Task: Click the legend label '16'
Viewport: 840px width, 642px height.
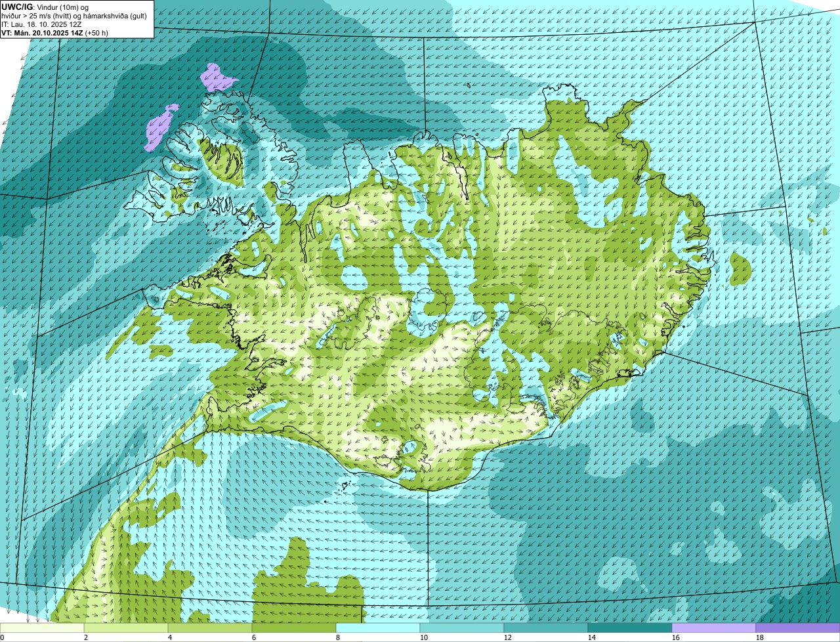Action: click(676, 637)
